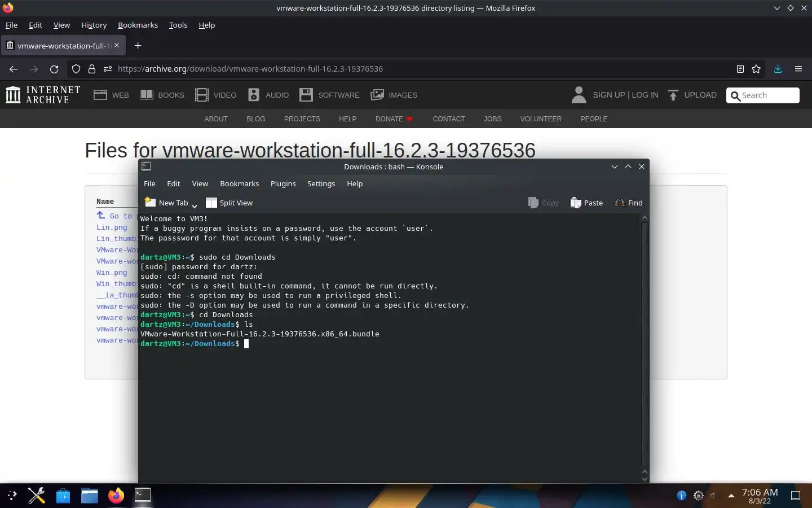Switch to Firefox from the taskbar
The width and height of the screenshot is (812, 508).
(116, 496)
